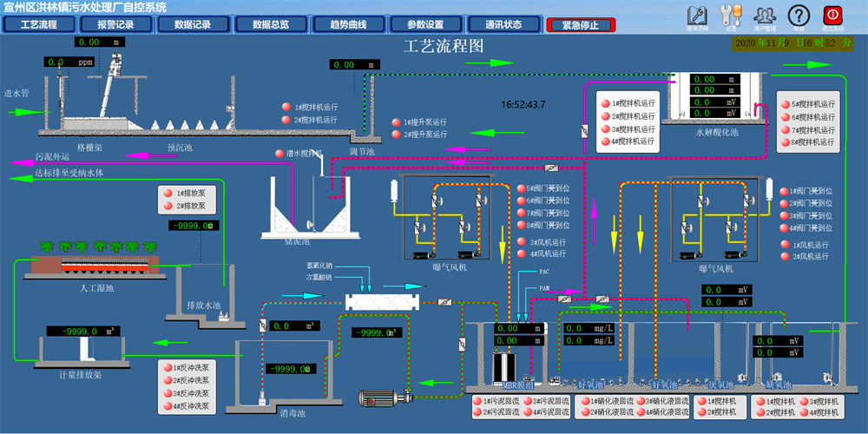The image size is (868, 434).
Task: Click the submersible mixer inside 储泥池
Action: coord(310,226)
